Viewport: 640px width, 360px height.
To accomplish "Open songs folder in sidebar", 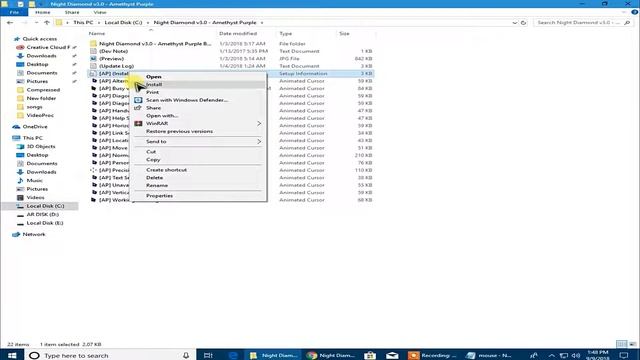I will coord(34,107).
